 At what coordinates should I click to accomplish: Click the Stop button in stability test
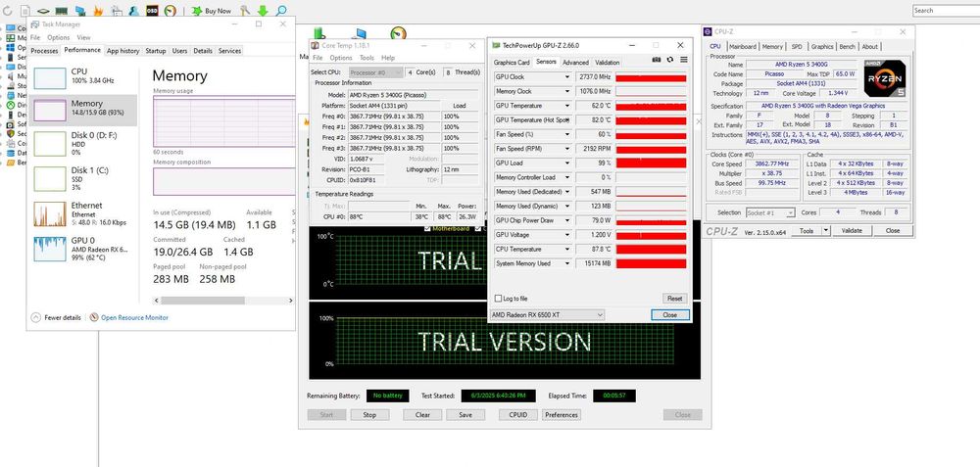tap(370, 414)
